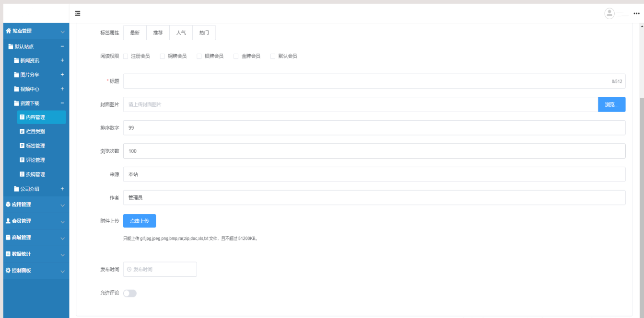644x318 pixels.
Task: Click the hamburger menu collapse icon
Action: coord(78,13)
